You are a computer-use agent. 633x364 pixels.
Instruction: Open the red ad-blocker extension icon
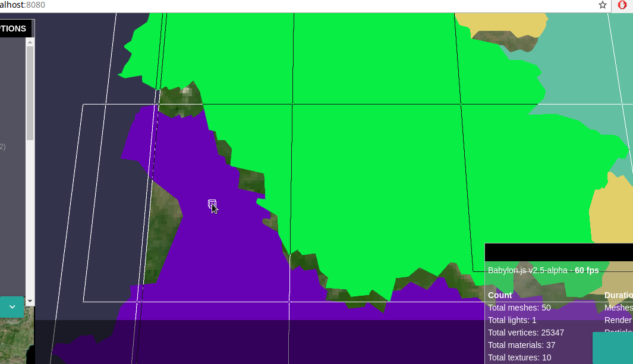pyautogui.click(x=622, y=5)
